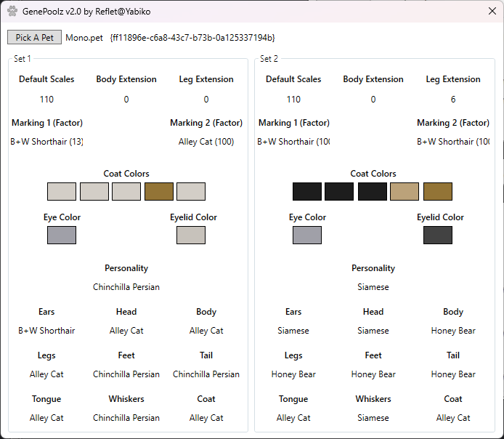Screen dimensions: 504x439
Task: Select the Mono.pet file name text
Action: pyautogui.click(x=84, y=38)
